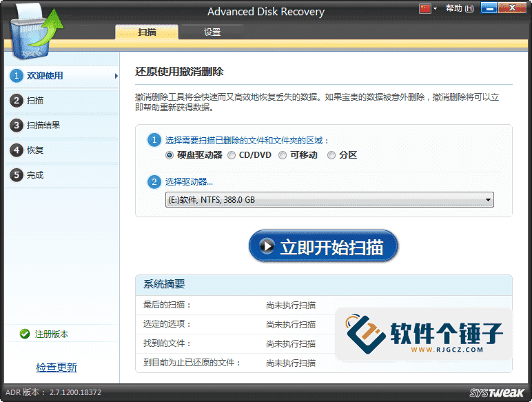Click the 找到的文件 summary row label
This screenshot has width=532, height=402.
click(x=167, y=343)
